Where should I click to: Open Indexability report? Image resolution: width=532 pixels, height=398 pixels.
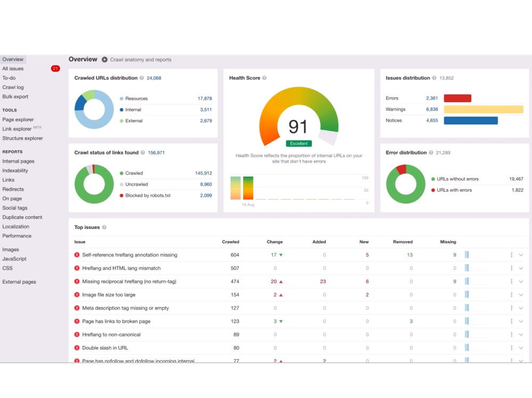point(15,171)
